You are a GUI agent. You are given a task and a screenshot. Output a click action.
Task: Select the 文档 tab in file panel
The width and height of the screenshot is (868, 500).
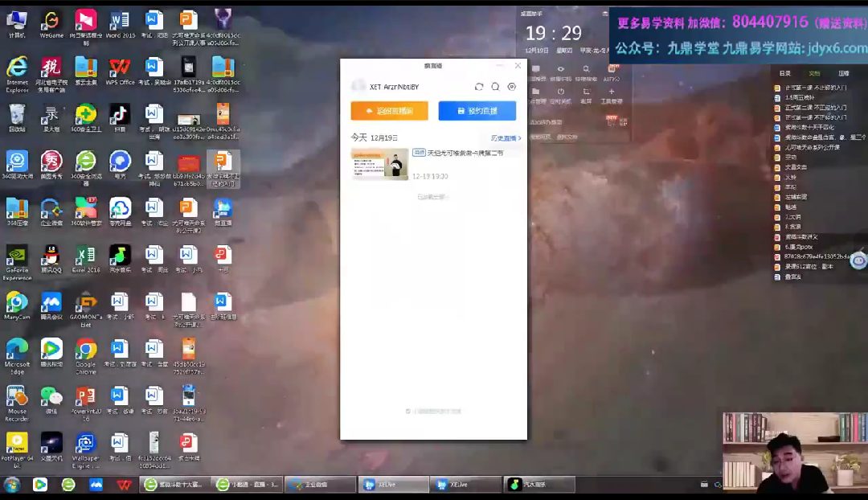814,73
